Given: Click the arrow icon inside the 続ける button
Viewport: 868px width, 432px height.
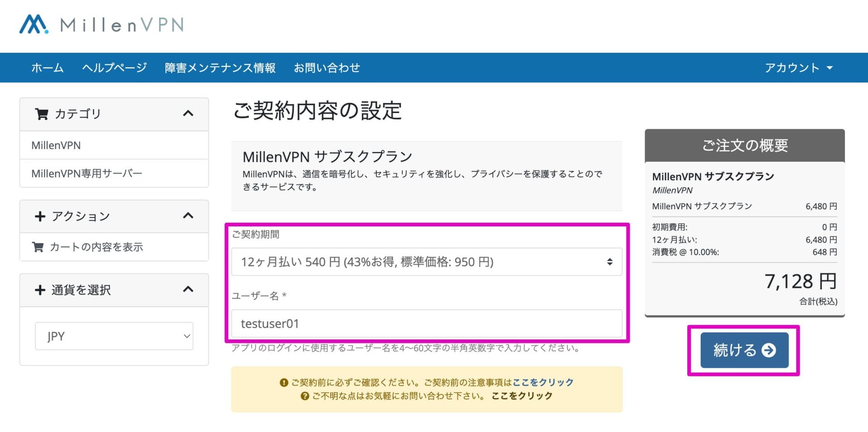Looking at the screenshot, I should point(769,350).
